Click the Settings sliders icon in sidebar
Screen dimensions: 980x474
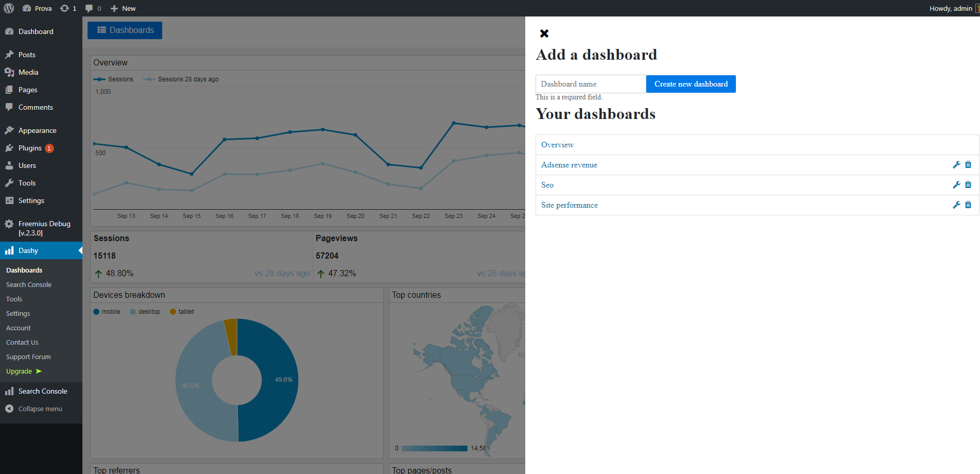tap(9, 200)
